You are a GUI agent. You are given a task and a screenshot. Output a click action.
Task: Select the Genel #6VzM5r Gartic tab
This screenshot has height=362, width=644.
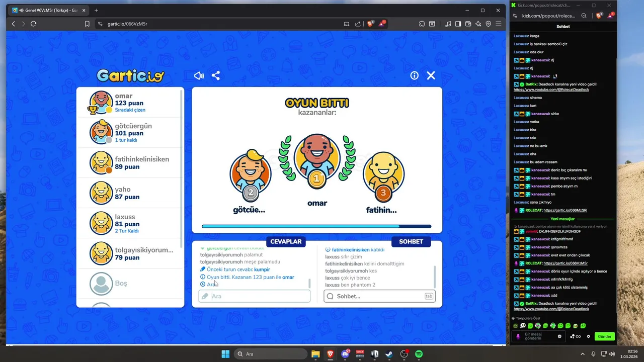pyautogui.click(x=49, y=10)
